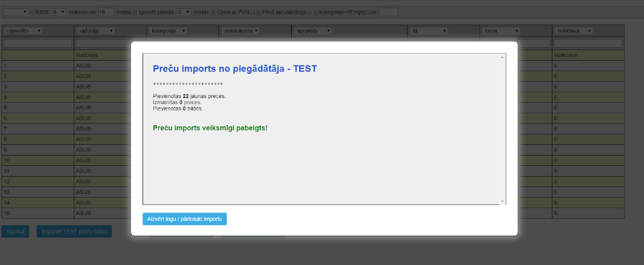Open the 'Ignorēt pirmās' rows dropdown
The image size is (644, 265).
[184, 11]
